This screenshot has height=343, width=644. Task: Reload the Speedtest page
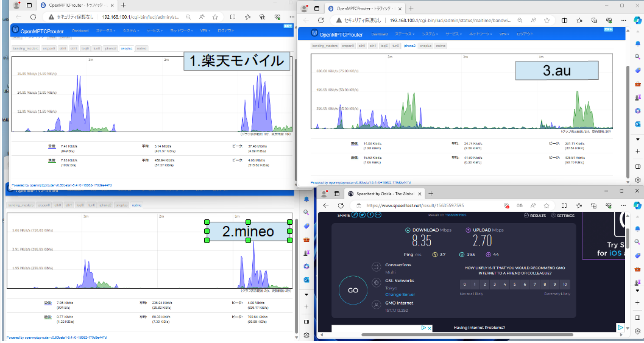pyautogui.click(x=341, y=205)
